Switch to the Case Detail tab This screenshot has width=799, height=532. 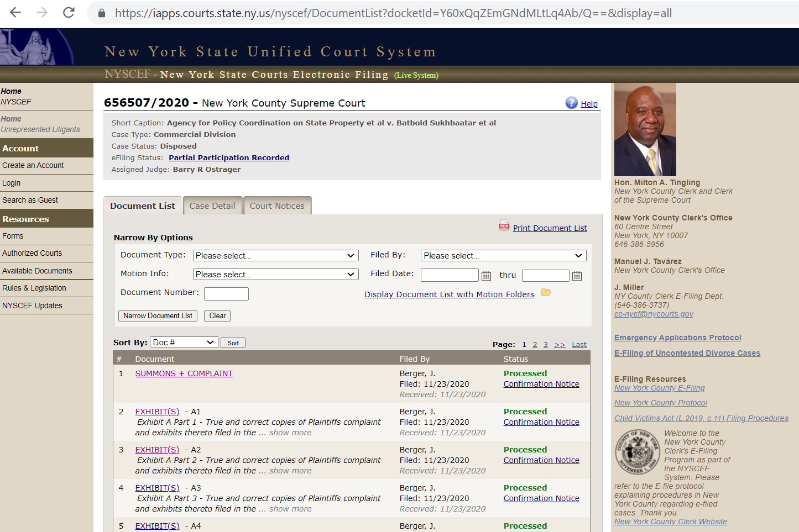212,206
